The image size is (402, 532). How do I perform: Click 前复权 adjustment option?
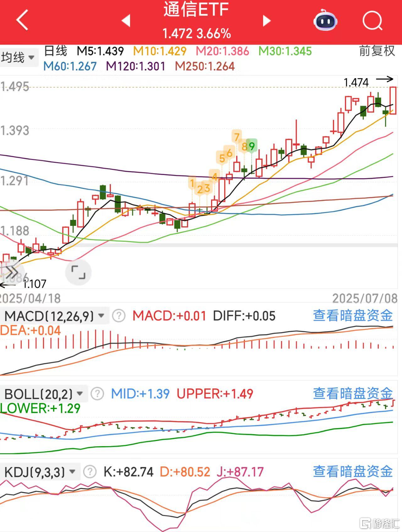(x=377, y=51)
